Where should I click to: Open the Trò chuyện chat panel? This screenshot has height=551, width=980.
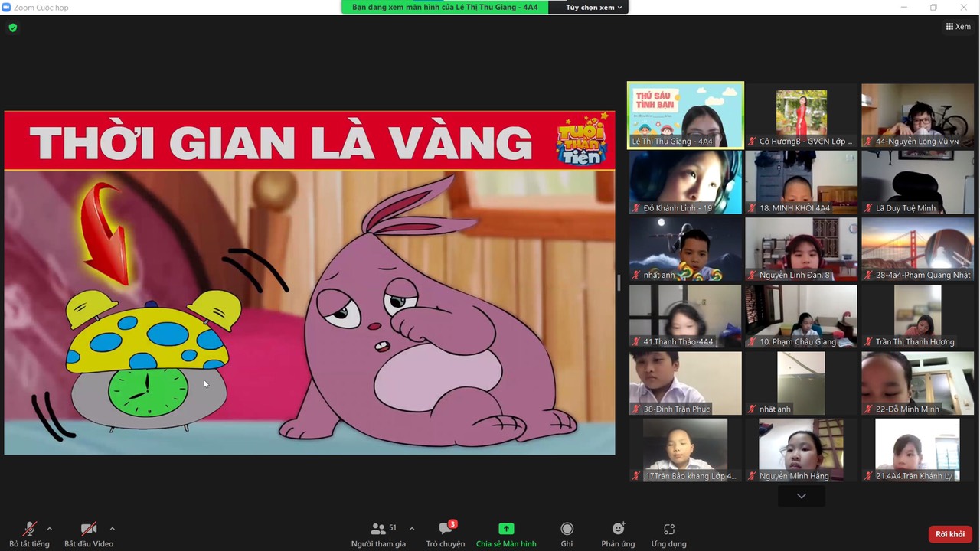point(445,533)
